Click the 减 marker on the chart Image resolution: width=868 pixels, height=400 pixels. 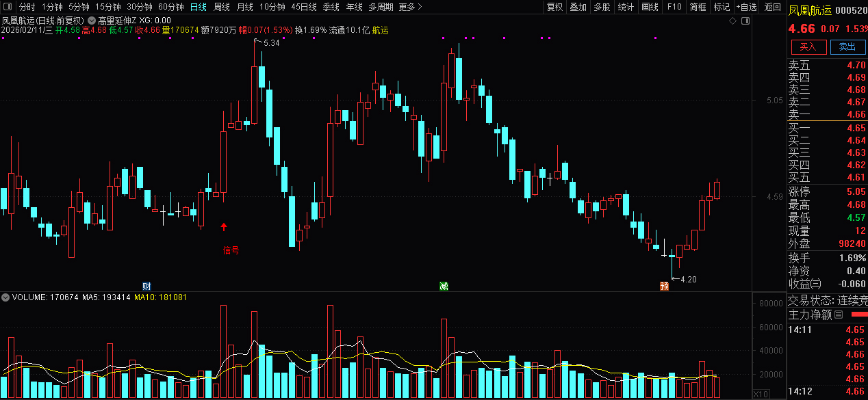point(444,285)
